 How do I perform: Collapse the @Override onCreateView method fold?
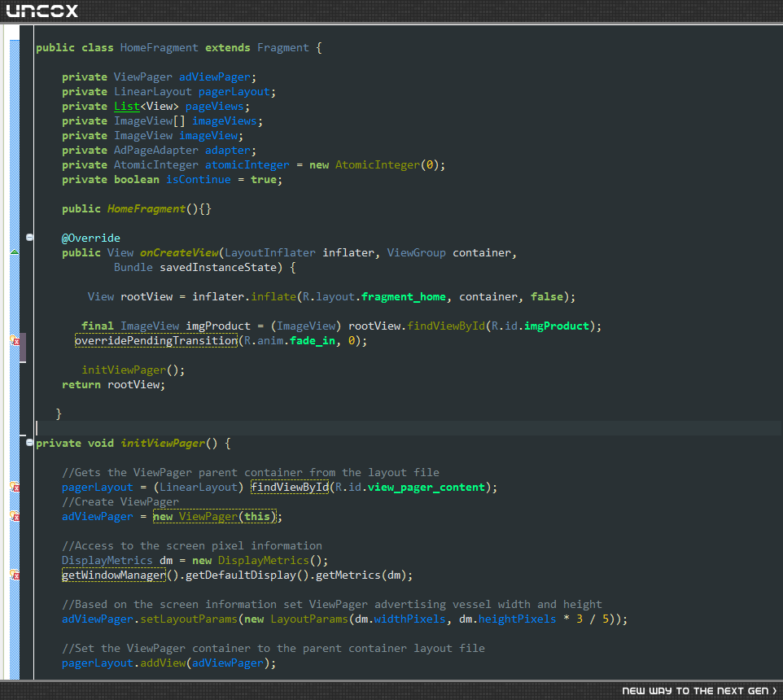click(x=29, y=237)
